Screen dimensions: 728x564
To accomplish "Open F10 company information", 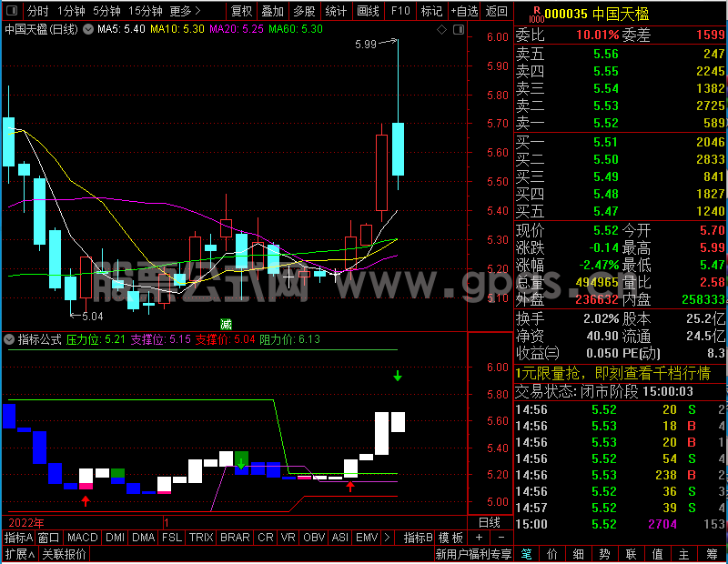I will 400,11.
